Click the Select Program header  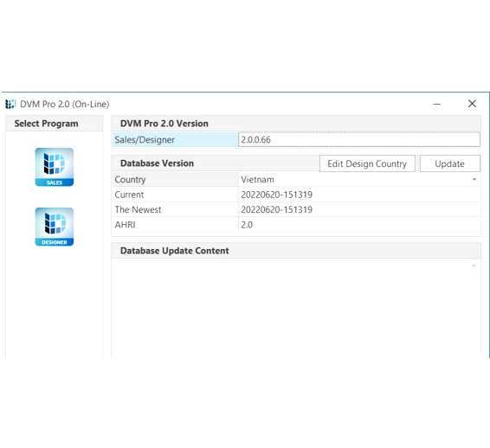coord(46,124)
